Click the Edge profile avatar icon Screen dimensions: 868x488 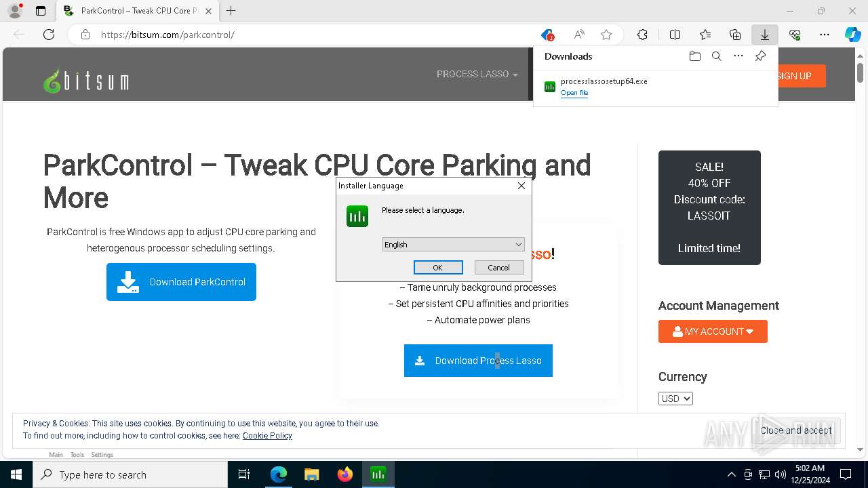(15, 11)
